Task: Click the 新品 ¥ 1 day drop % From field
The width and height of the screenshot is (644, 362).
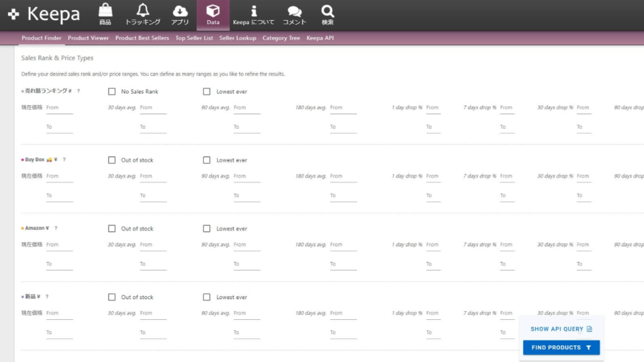Action: point(433,314)
